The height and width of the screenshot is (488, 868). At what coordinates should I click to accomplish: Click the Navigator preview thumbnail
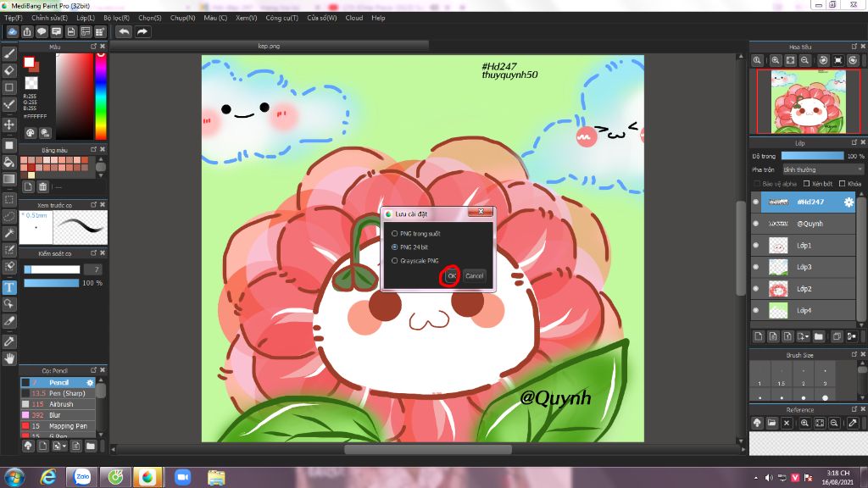[x=808, y=102]
